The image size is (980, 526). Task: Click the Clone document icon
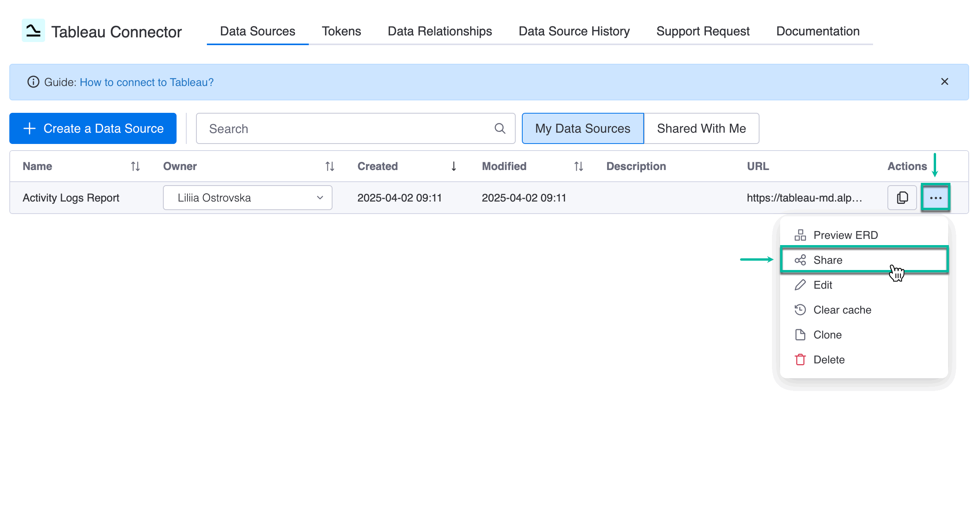pyautogui.click(x=800, y=335)
